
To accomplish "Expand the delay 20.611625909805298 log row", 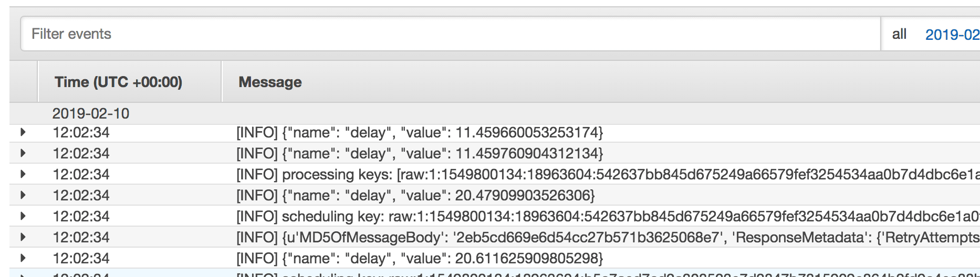I will tap(23, 258).
